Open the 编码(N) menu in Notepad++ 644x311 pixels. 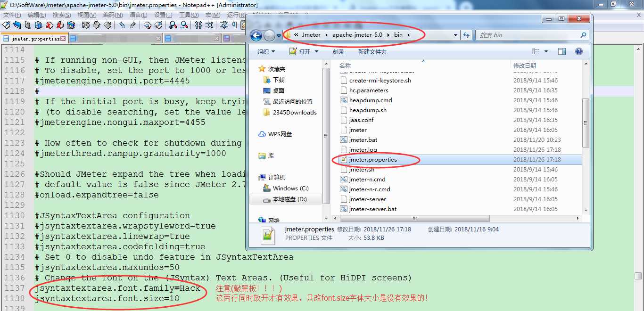pyautogui.click(x=113, y=15)
